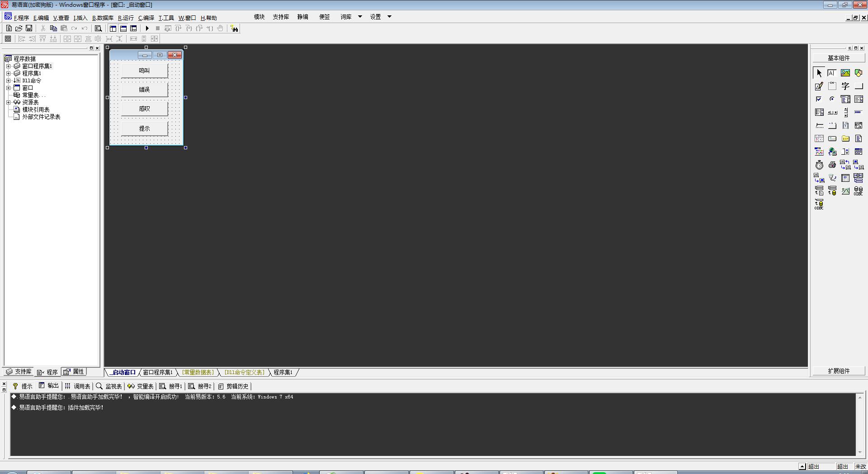868x474 pixels.
Task: Click the window layout icon below New
Action: (x=8, y=38)
